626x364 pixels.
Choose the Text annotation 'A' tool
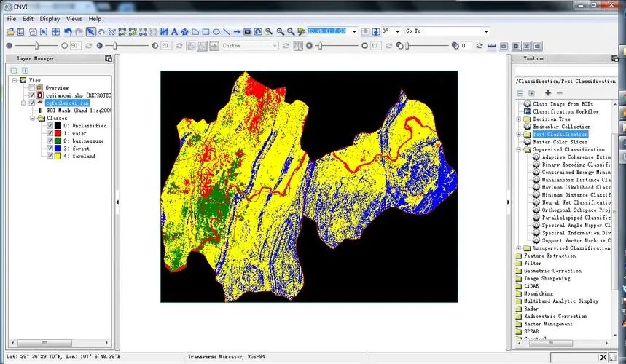pos(174,31)
